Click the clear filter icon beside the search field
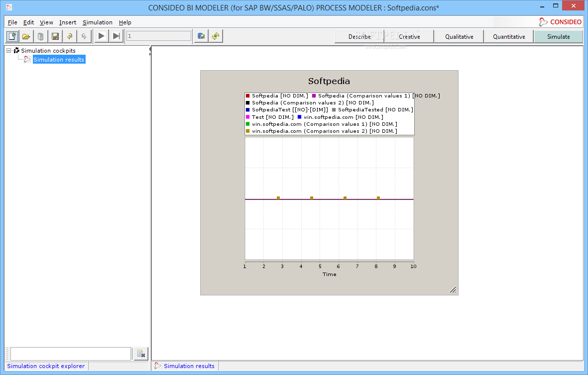 (x=141, y=354)
